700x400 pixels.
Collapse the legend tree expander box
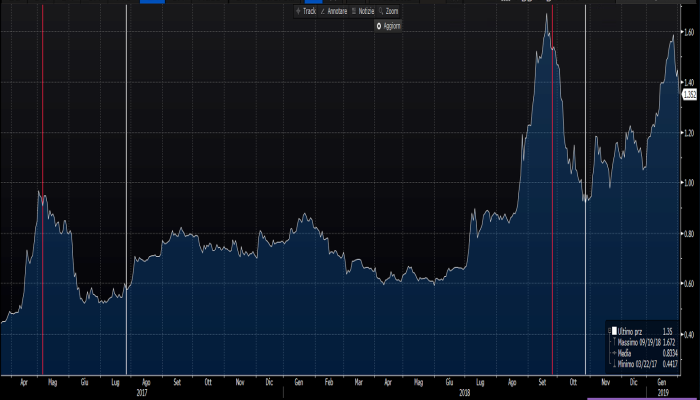[607, 330]
